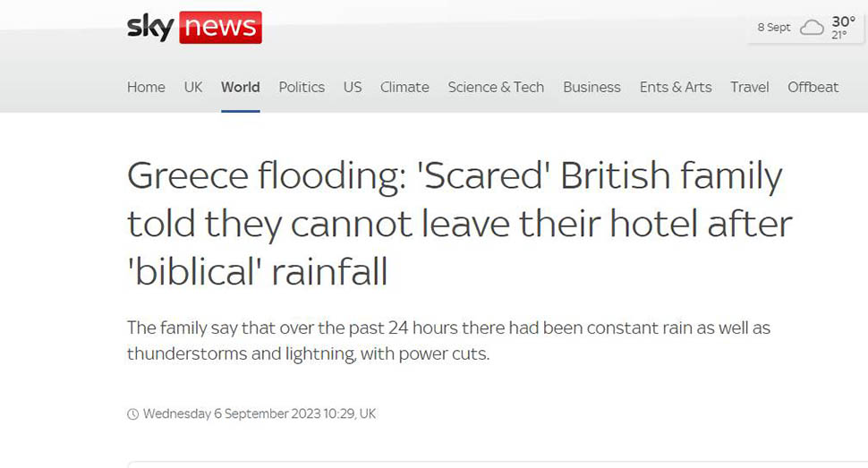Click the cloud weather icon
Viewport: 868px width, 468px height.
point(812,28)
